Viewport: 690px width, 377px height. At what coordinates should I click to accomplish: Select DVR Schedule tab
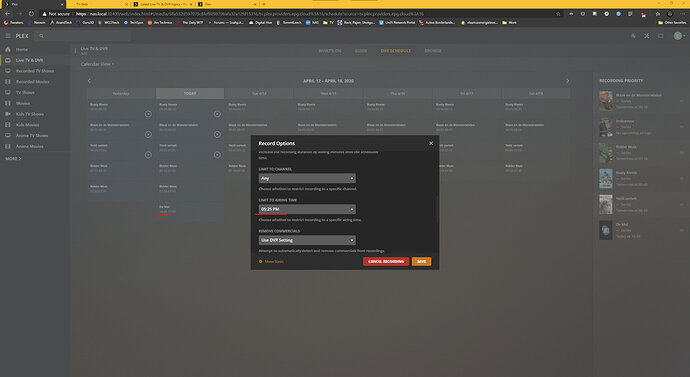click(x=396, y=51)
